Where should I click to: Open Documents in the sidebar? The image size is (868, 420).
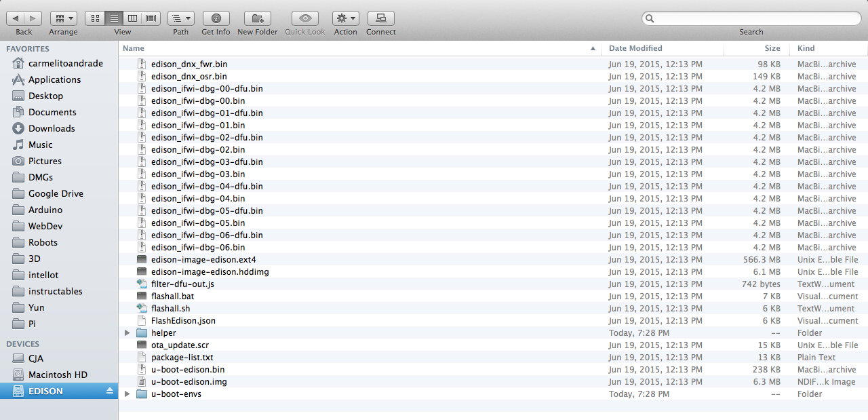pos(52,112)
